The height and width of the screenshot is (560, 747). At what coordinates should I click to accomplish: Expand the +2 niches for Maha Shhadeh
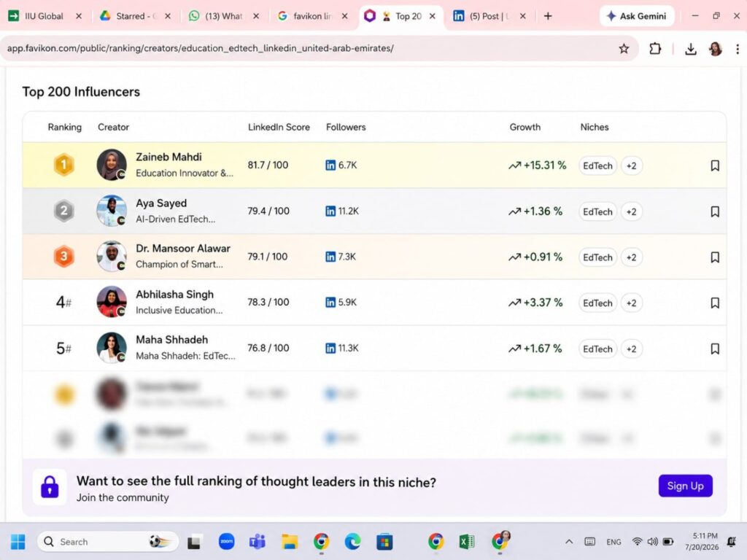coord(631,349)
